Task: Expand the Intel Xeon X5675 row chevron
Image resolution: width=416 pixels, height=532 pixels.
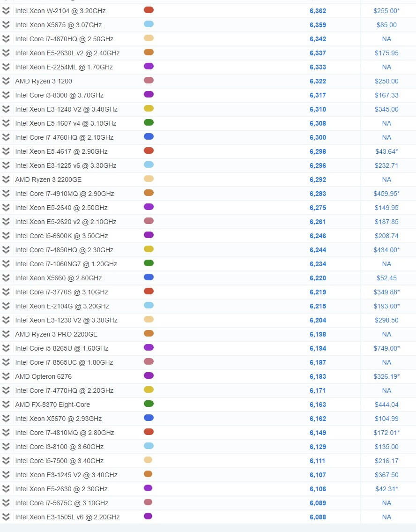Action: point(6,25)
